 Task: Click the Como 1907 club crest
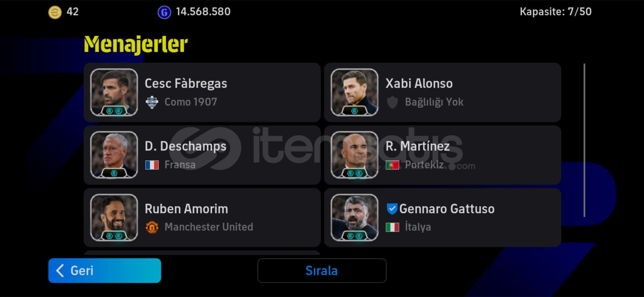point(152,103)
